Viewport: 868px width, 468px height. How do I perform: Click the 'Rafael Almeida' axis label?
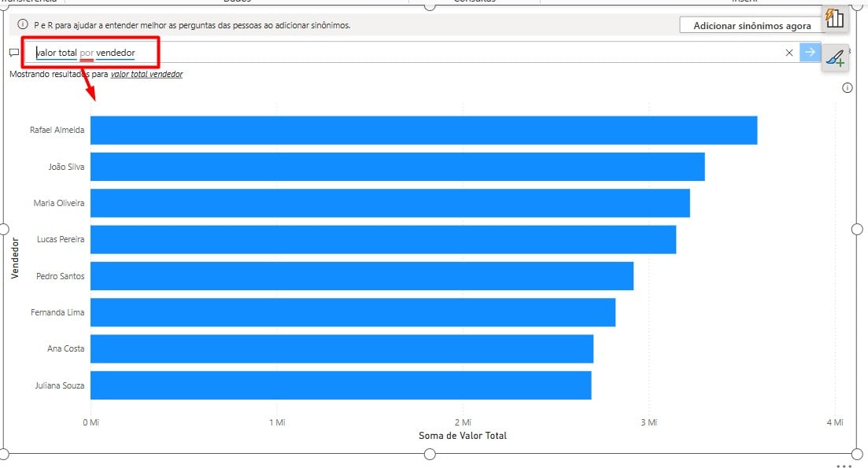coord(57,130)
